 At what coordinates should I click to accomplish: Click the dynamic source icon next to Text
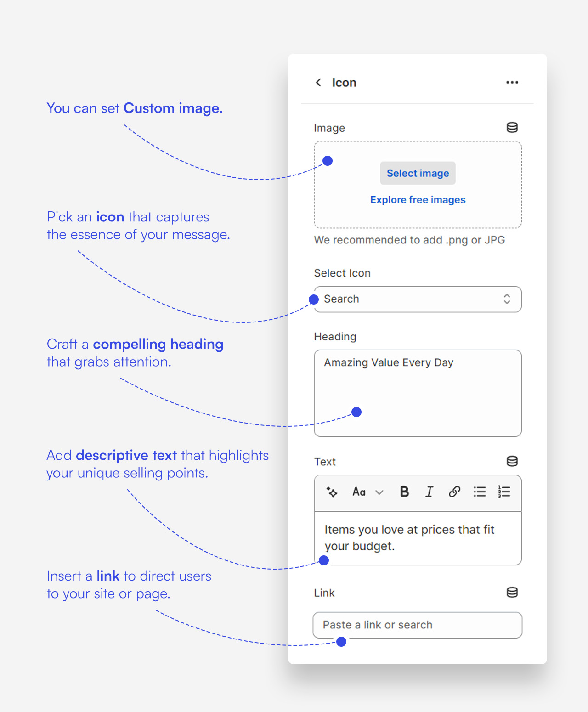tap(512, 461)
